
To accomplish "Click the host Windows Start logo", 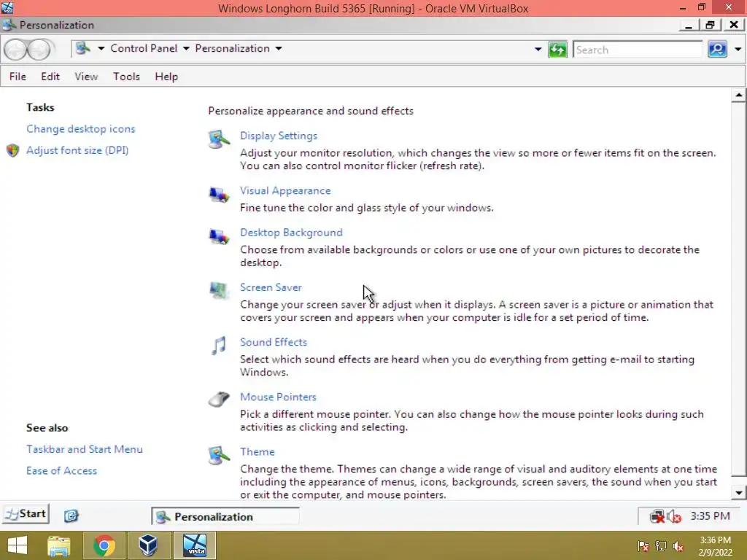I will (18, 545).
